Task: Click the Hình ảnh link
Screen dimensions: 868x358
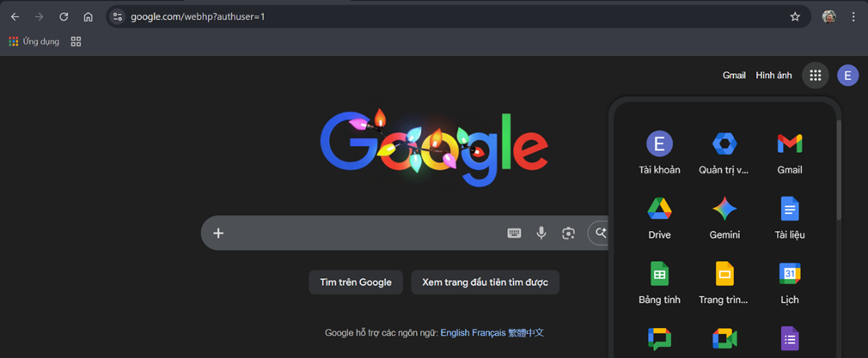Action: click(773, 76)
